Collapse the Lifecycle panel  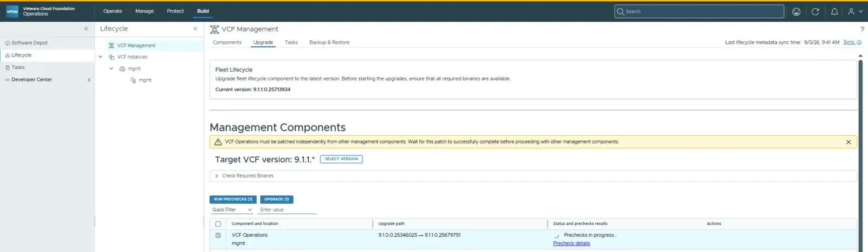tap(195, 29)
